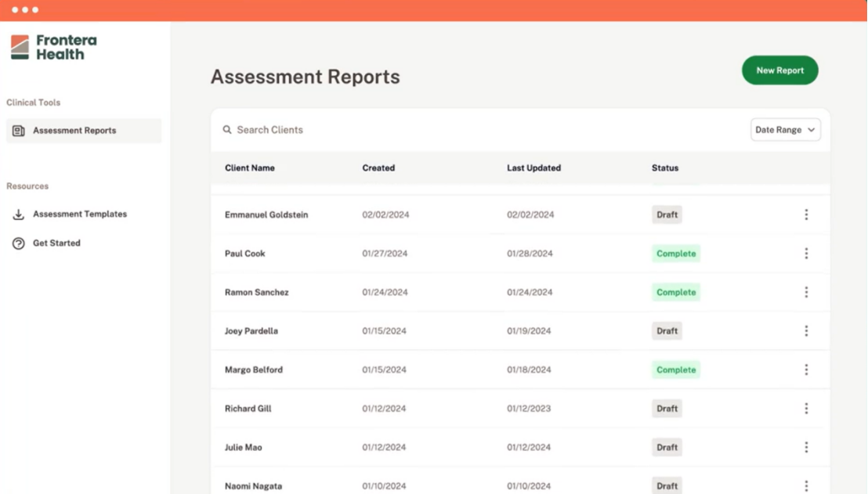Image resolution: width=868 pixels, height=494 pixels.
Task: Click the Complete status badge for Paul Cook
Action: pyautogui.click(x=675, y=254)
